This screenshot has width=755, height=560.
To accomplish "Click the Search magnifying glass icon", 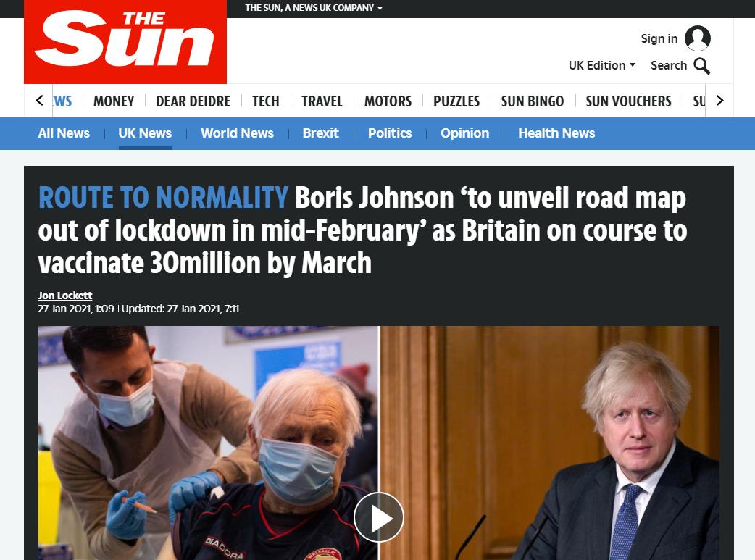I will pyautogui.click(x=701, y=66).
